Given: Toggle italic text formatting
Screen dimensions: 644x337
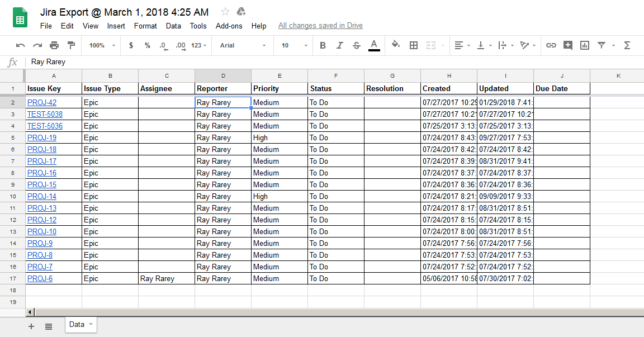Looking at the screenshot, I should [339, 45].
